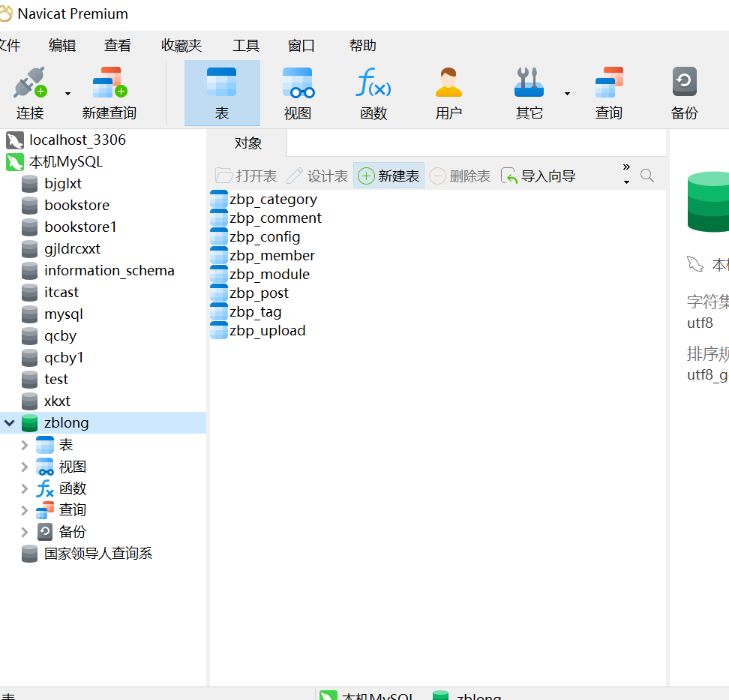Expand the 备份 node under zblong
The width and height of the screenshot is (729, 700).
[x=25, y=532]
